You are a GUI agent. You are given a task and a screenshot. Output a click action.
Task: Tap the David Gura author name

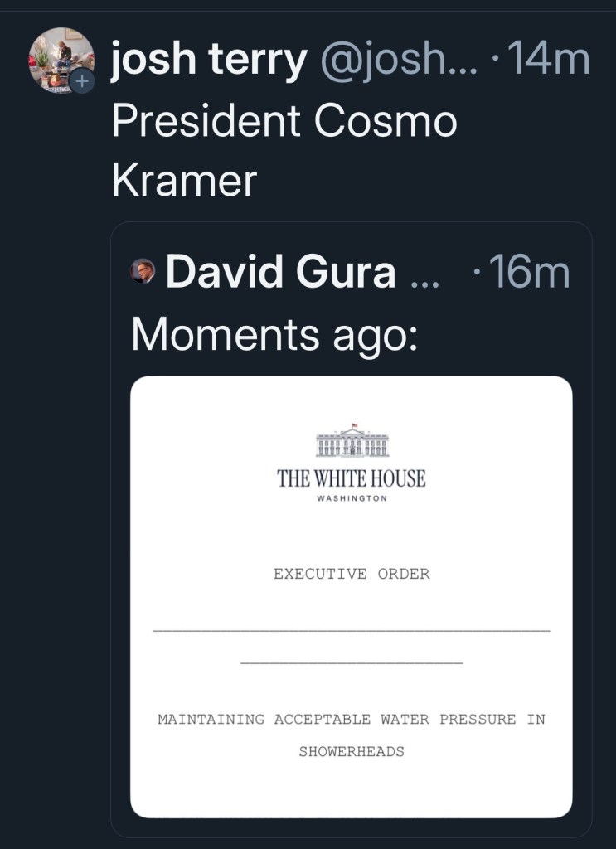pos(280,272)
